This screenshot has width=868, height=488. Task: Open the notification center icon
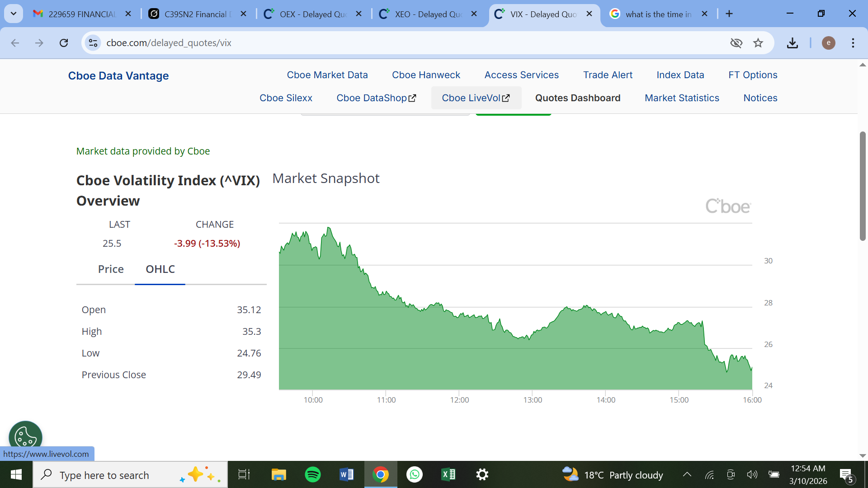[x=847, y=475]
